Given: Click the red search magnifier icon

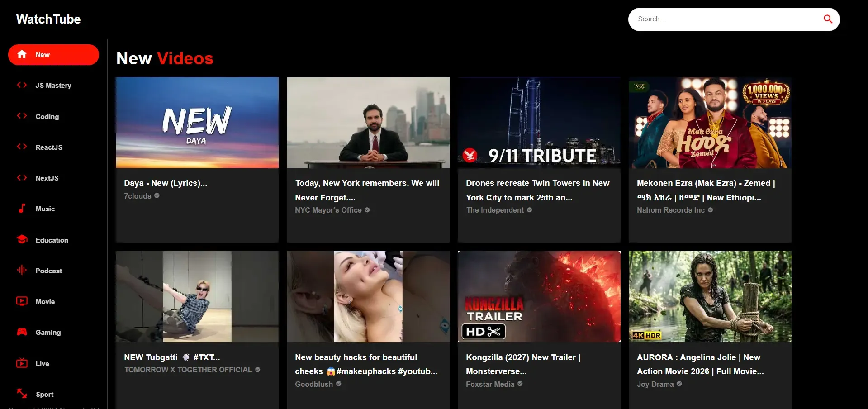Looking at the screenshot, I should coord(828,19).
